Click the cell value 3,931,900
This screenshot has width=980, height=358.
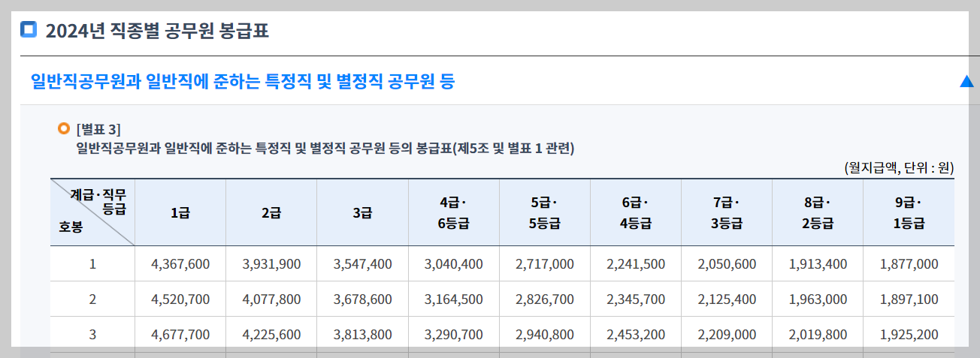point(271,264)
